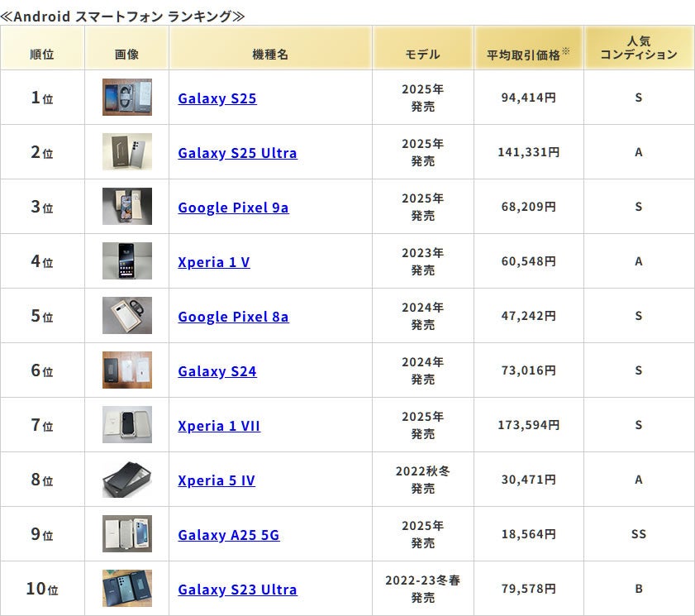This screenshot has height=616, width=695.
Task: Click the Galaxy S24 product thumbnail
Action: [x=127, y=370]
